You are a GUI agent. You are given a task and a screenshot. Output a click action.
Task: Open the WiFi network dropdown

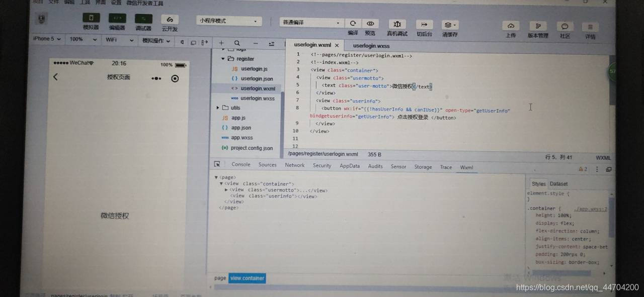(x=119, y=40)
